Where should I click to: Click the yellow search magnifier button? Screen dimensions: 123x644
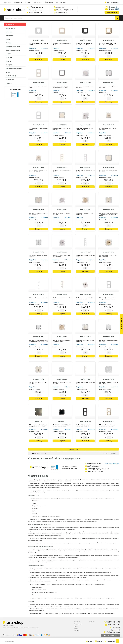[x=117, y=18]
